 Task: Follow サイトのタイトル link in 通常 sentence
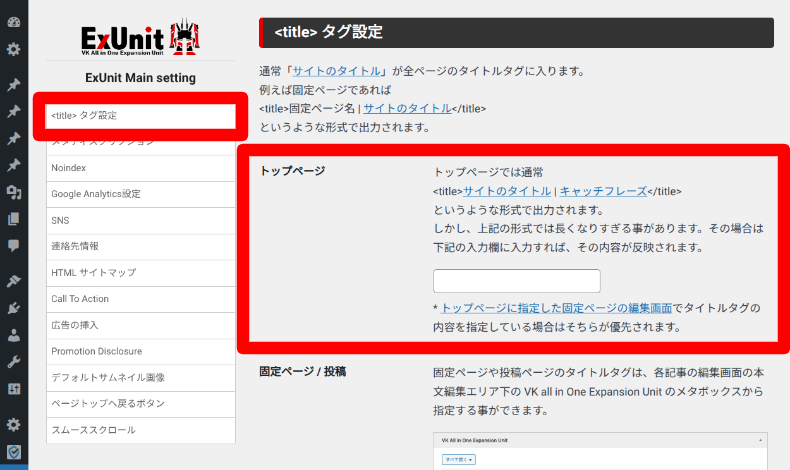click(x=337, y=71)
